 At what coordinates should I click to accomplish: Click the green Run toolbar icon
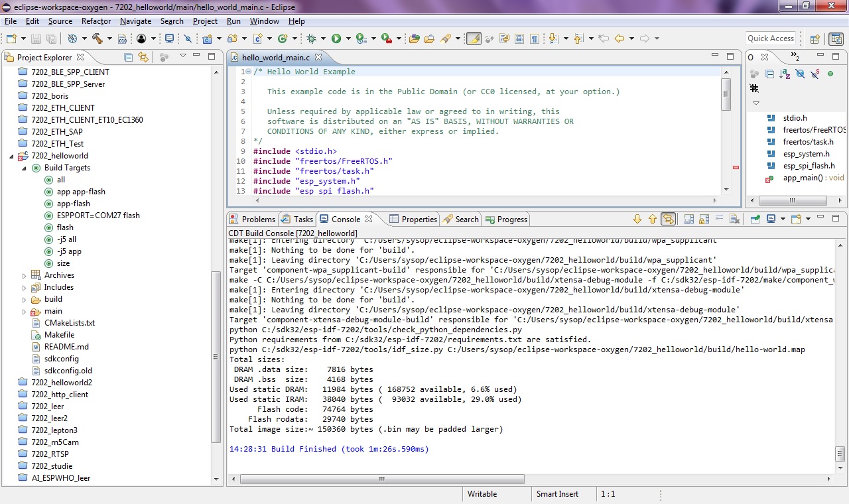click(x=336, y=38)
